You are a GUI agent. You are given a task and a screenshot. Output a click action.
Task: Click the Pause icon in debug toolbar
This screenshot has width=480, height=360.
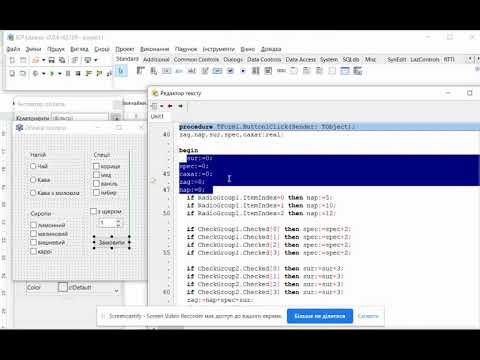point(68,73)
